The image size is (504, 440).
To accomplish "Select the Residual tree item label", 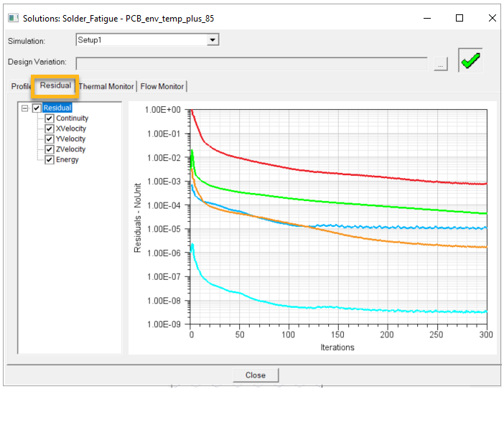I will (x=57, y=108).
